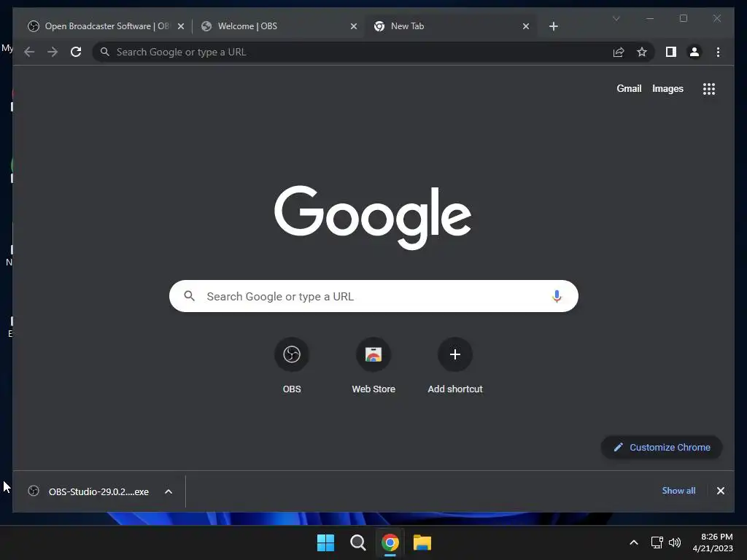Add a new shortcut tile

455,365
